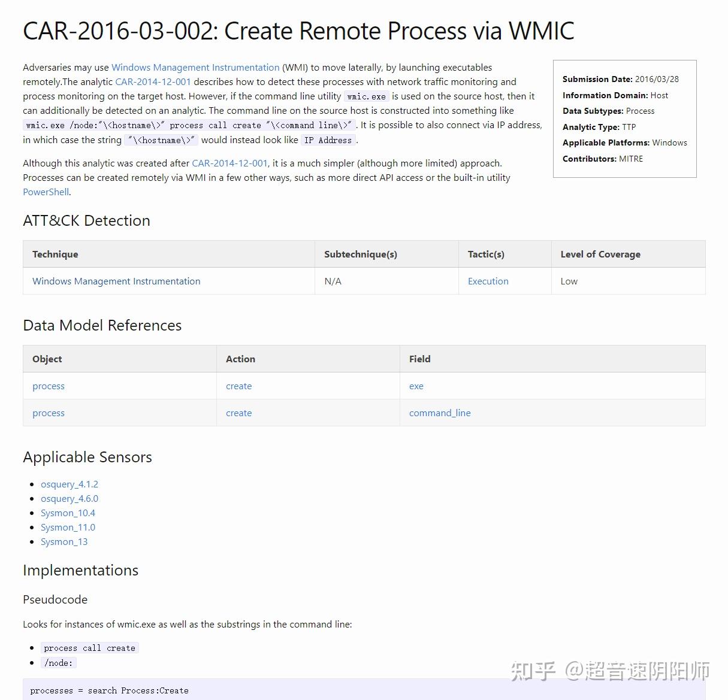Open the Sysmon_11.0 sensor link
The width and height of the screenshot is (728, 700).
(68, 528)
